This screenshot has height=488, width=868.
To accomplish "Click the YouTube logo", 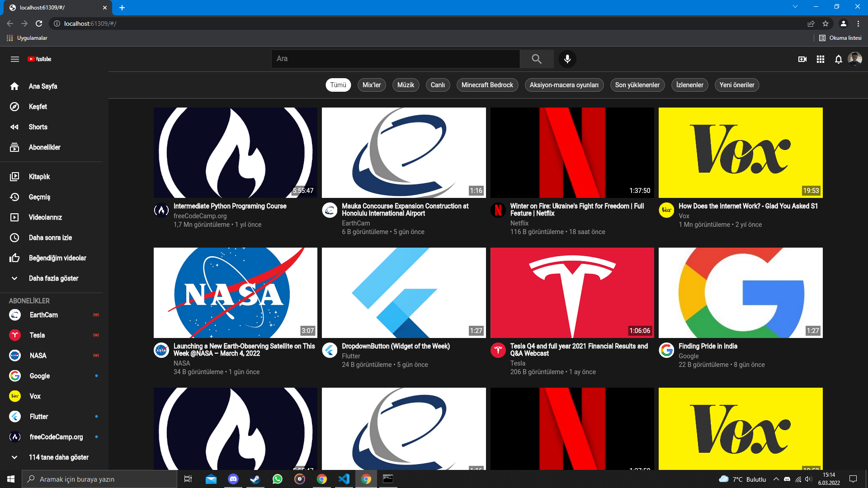I will click(40, 59).
